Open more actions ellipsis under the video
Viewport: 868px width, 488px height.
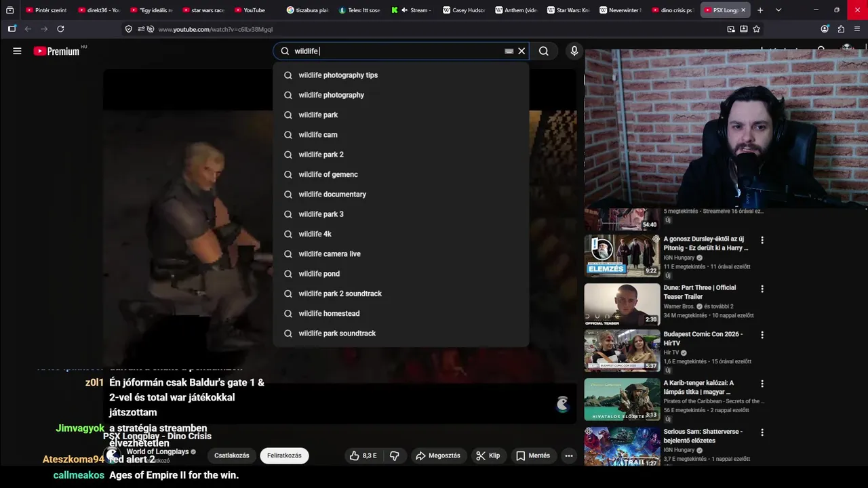569,455
